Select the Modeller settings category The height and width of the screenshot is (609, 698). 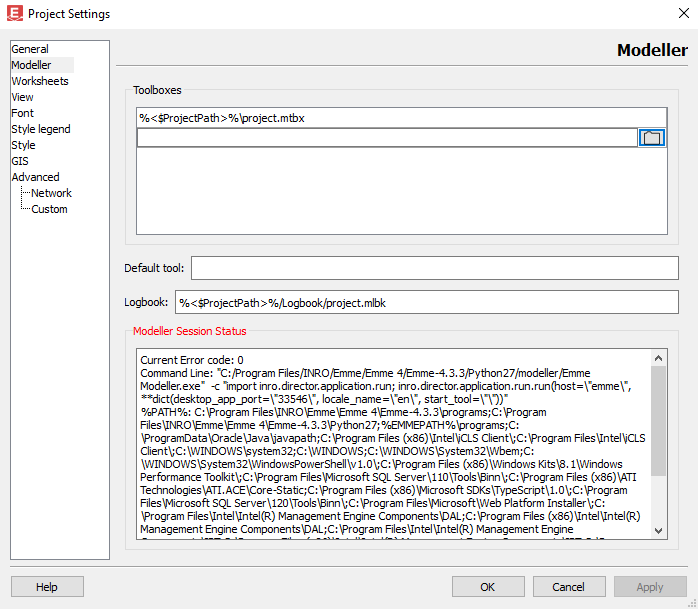tap(31, 65)
